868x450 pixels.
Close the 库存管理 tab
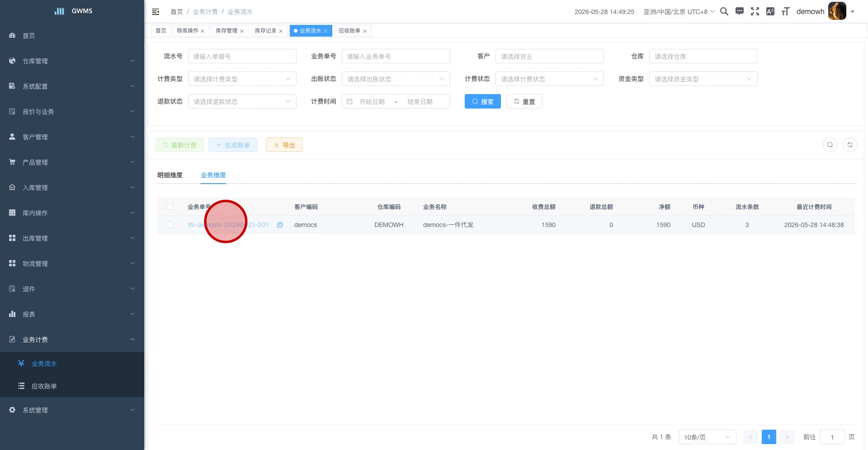coord(242,31)
